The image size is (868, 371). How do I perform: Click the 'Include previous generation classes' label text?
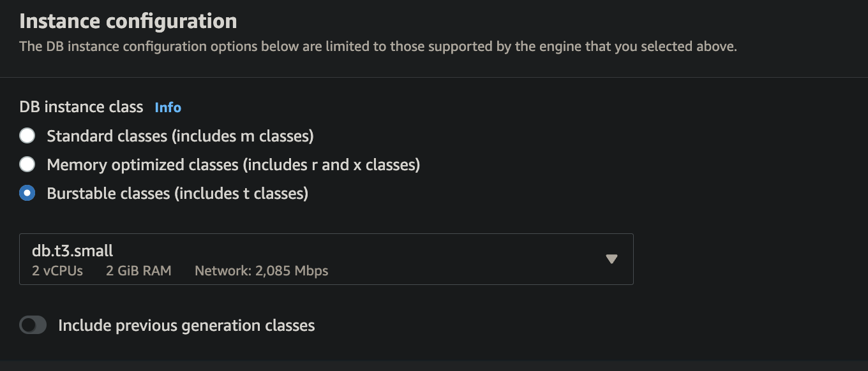[x=186, y=326]
